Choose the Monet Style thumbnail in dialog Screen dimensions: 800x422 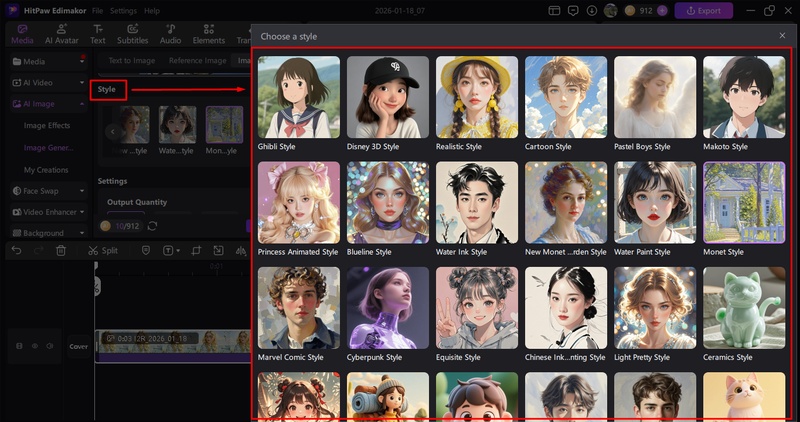(744, 203)
